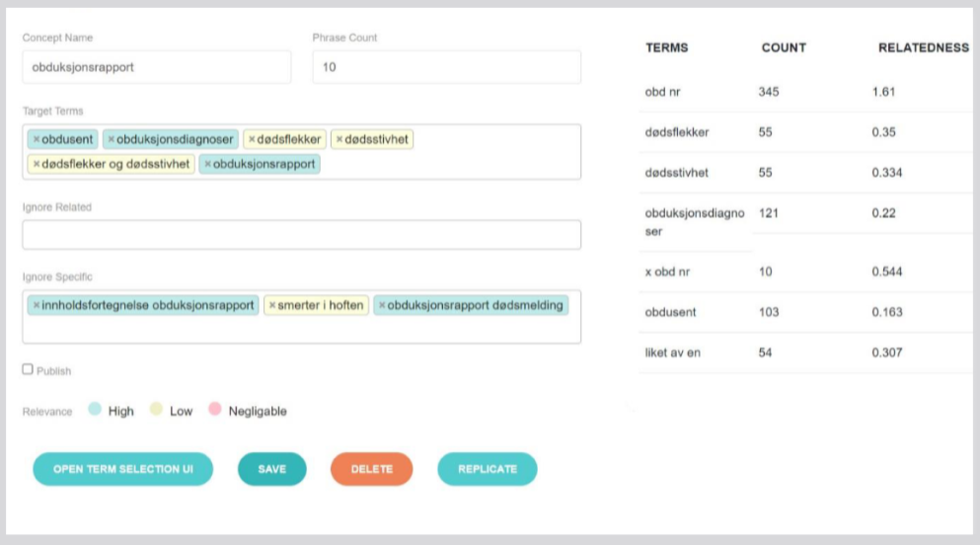Remove the obduksjonsdiagnoser target term tag
This screenshot has height=545, width=980.
[x=112, y=139]
